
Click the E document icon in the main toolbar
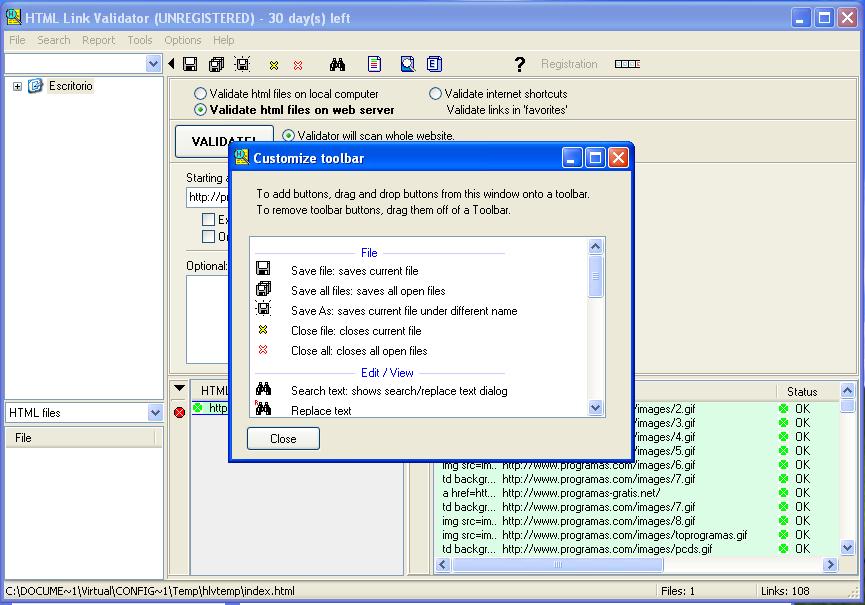(x=434, y=64)
